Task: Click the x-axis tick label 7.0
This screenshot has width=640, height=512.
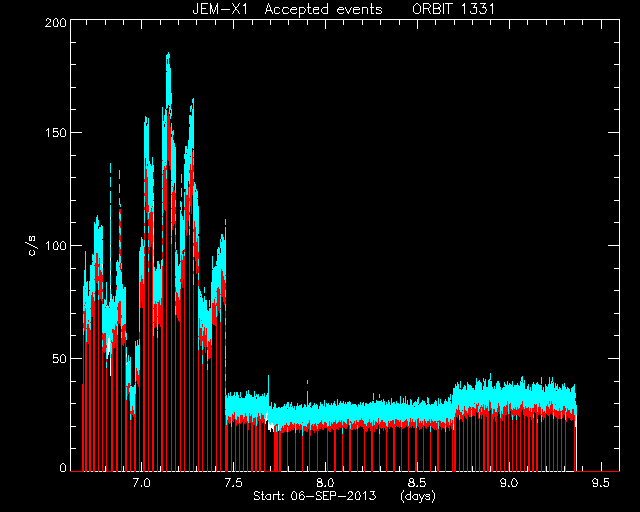Action: point(142,483)
